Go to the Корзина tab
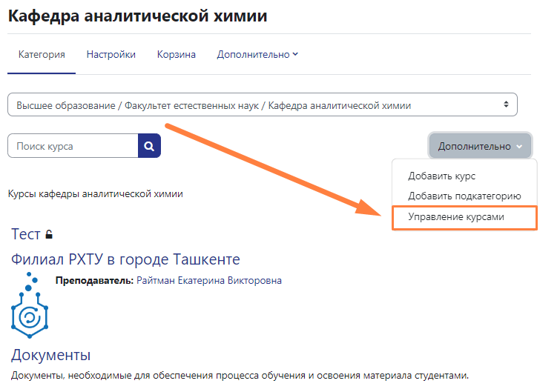 tap(176, 54)
